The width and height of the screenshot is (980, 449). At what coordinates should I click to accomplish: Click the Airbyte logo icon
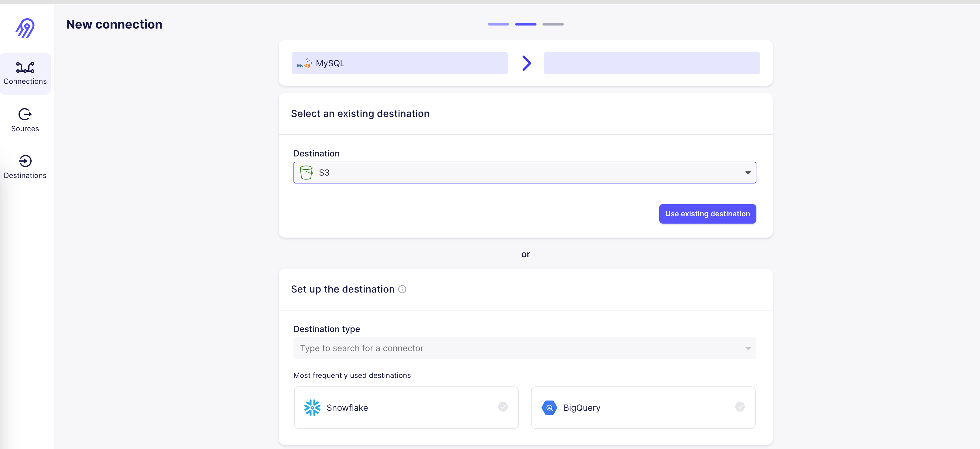coord(25,28)
